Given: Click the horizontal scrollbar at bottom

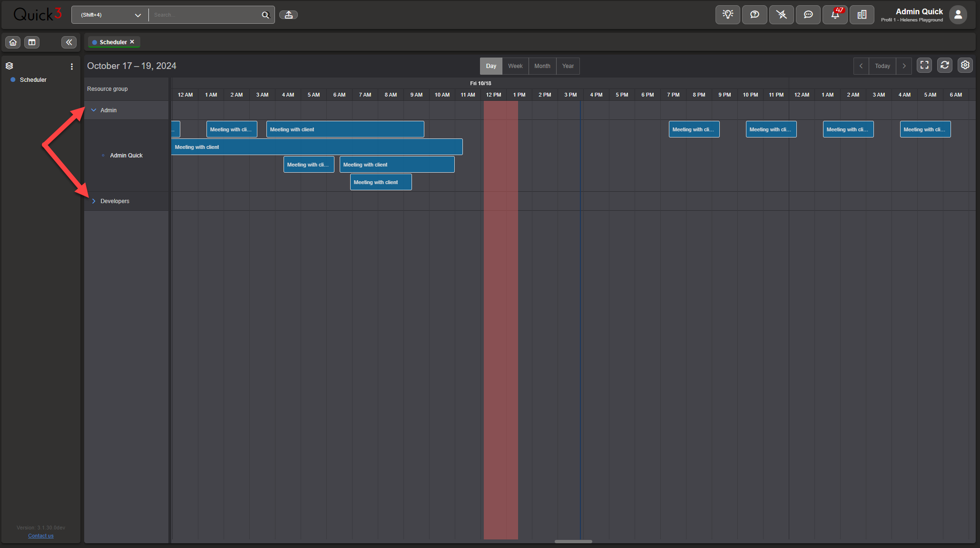Looking at the screenshot, I should 573,541.
